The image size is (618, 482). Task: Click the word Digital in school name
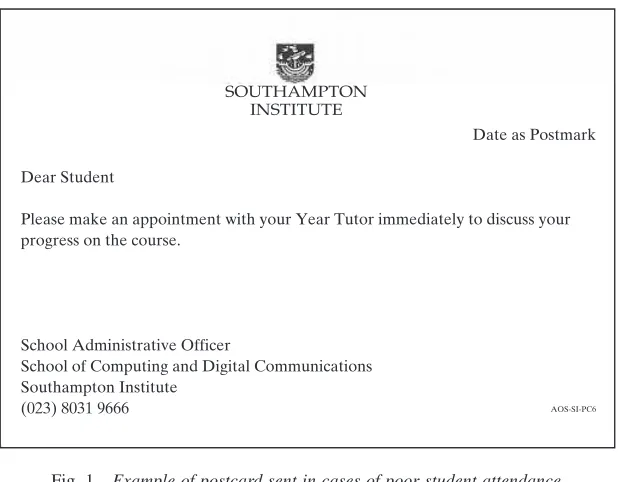[226, 367]
